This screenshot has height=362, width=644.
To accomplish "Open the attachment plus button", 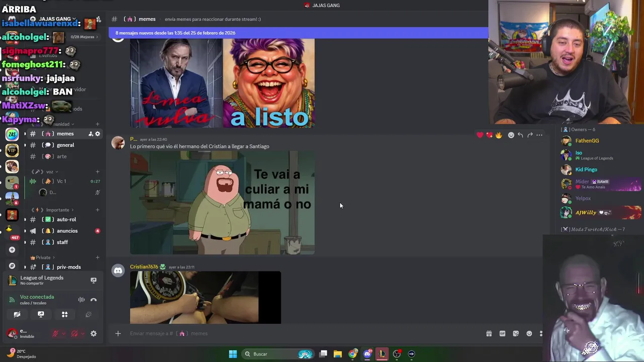I will click(x=118, y=333).
